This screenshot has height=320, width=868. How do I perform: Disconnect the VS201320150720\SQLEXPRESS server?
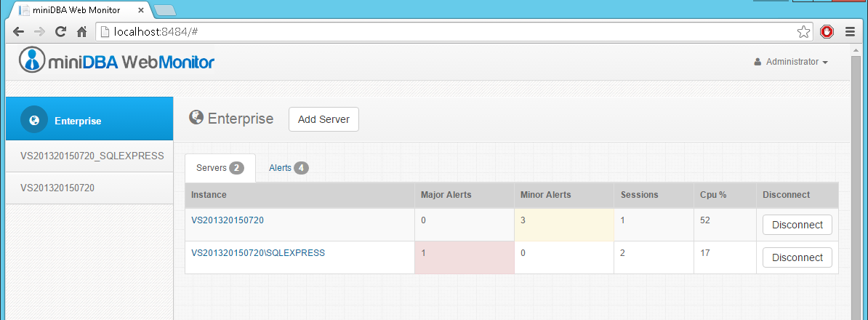click(797, 257)
